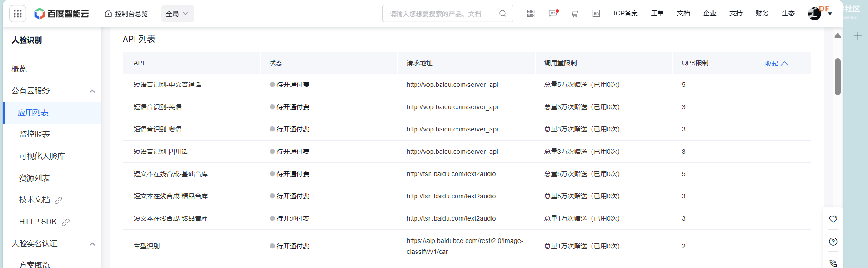Image resolution: width=868 pixels, height=268 pixels.
Task: Click the 短语音识别-四川话 API name
Action: (161, 152)
